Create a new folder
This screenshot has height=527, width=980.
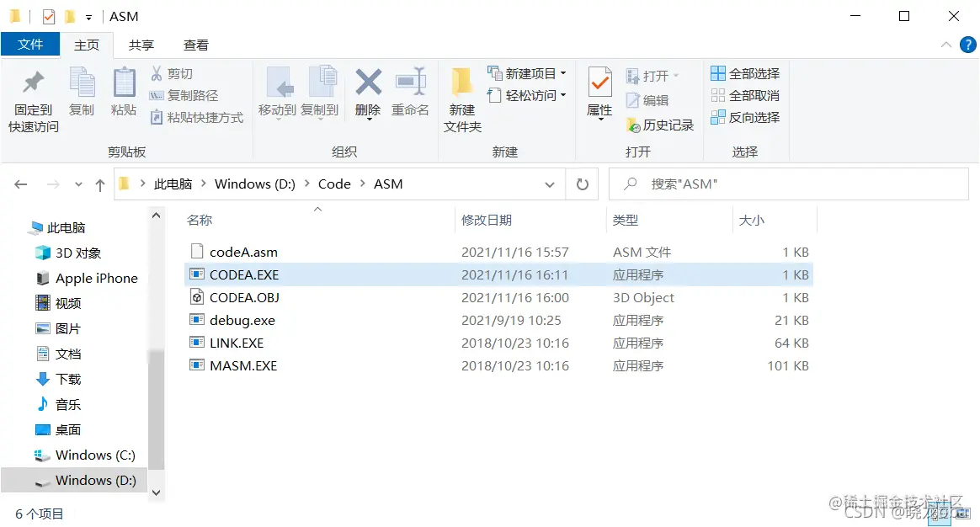(x=462, y=100)
